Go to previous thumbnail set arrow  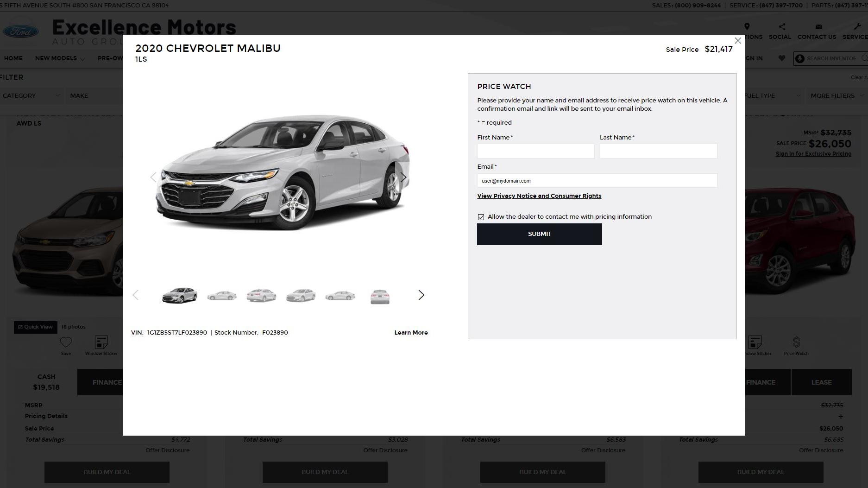tap(135, 295)
